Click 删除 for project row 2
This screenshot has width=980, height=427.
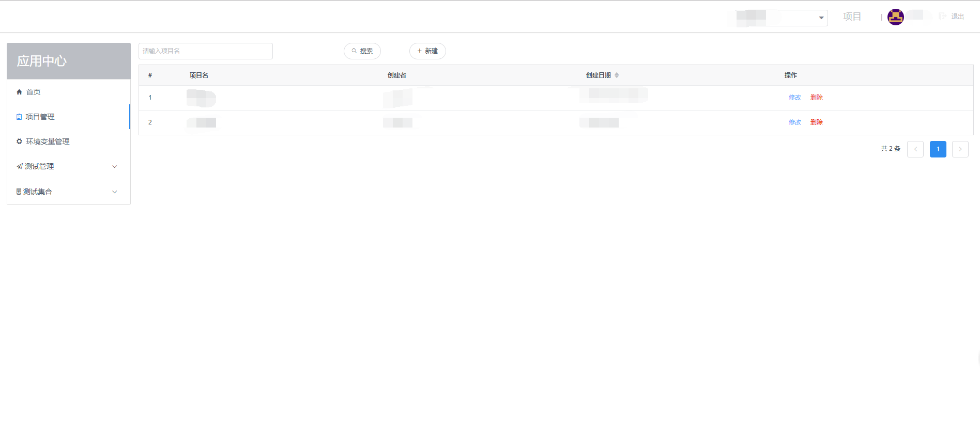pos(817,122)
